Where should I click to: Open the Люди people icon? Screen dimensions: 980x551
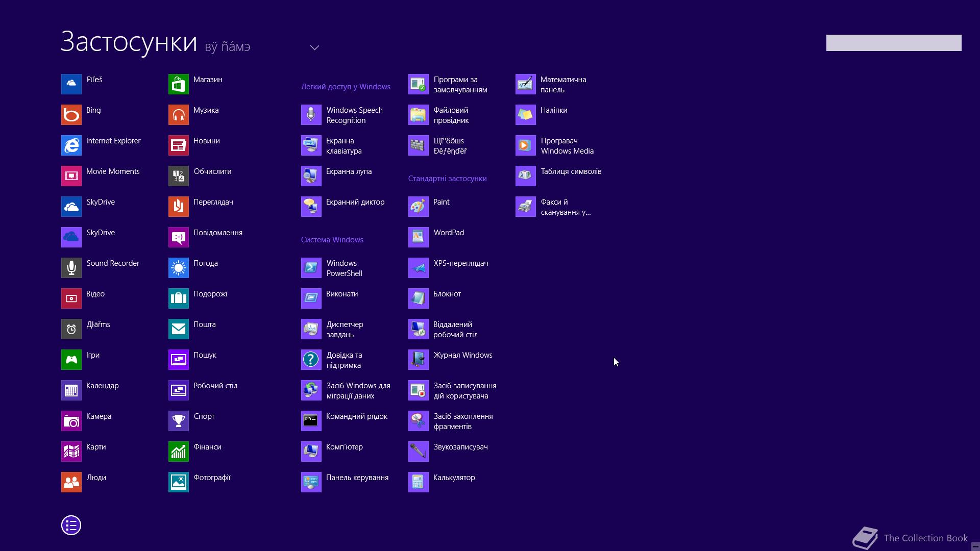[x=71, y=482]
